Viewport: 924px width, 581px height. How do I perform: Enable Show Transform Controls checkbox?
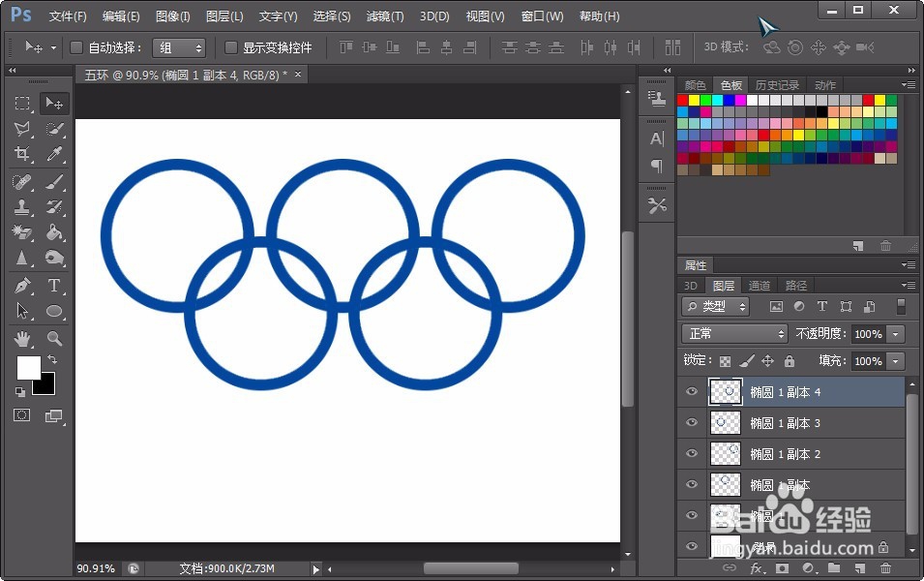[231, 47]
